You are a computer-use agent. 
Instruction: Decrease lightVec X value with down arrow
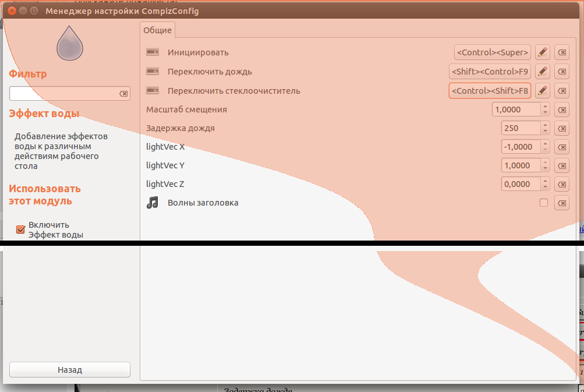click(x=545, y=150)
